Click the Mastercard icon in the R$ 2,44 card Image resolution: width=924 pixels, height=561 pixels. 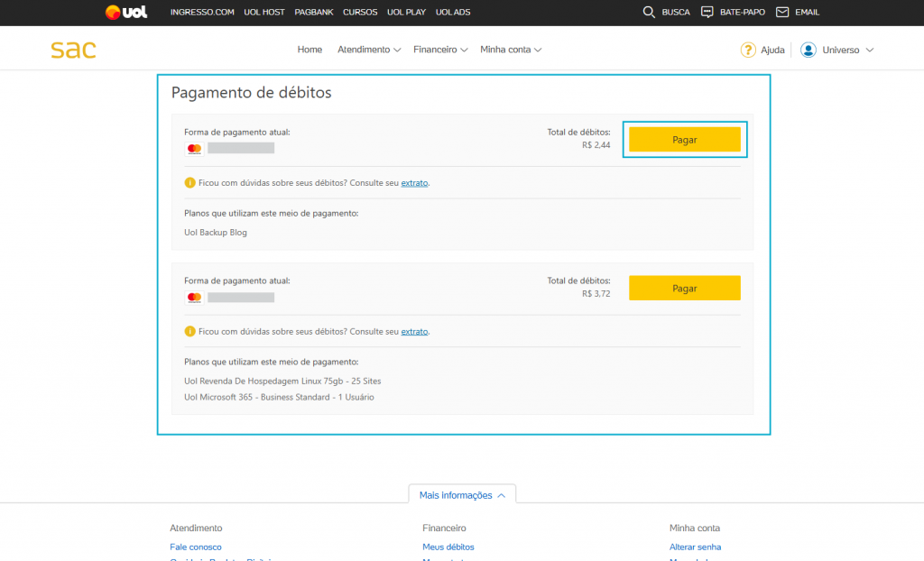pyautogui.click(x=194, y=149)
